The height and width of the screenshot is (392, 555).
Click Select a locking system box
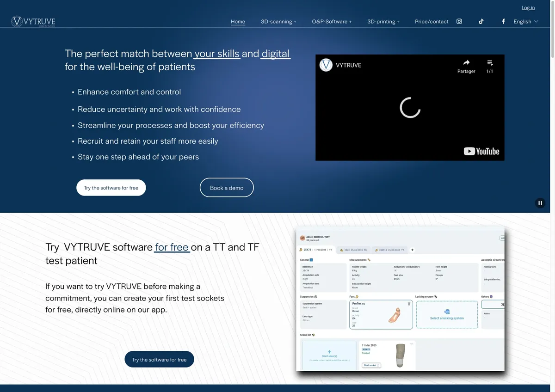447,315
